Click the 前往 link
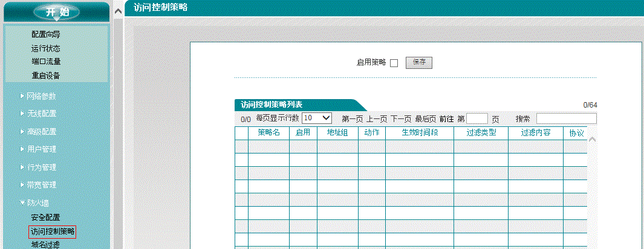 point(446,119)
